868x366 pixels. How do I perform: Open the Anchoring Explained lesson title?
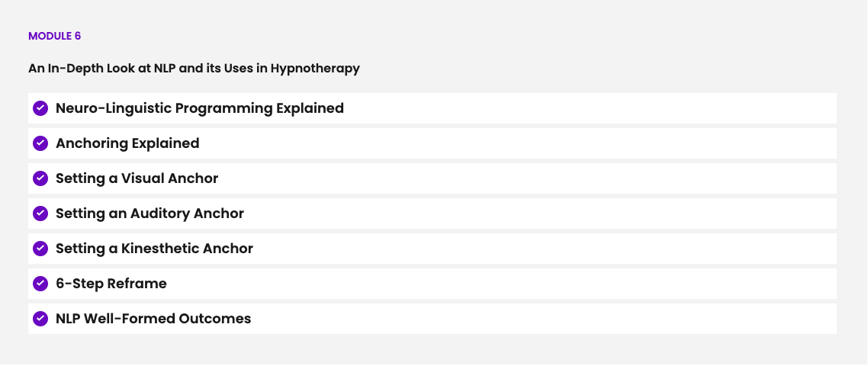pyautogui.click(x=127, y=143)
